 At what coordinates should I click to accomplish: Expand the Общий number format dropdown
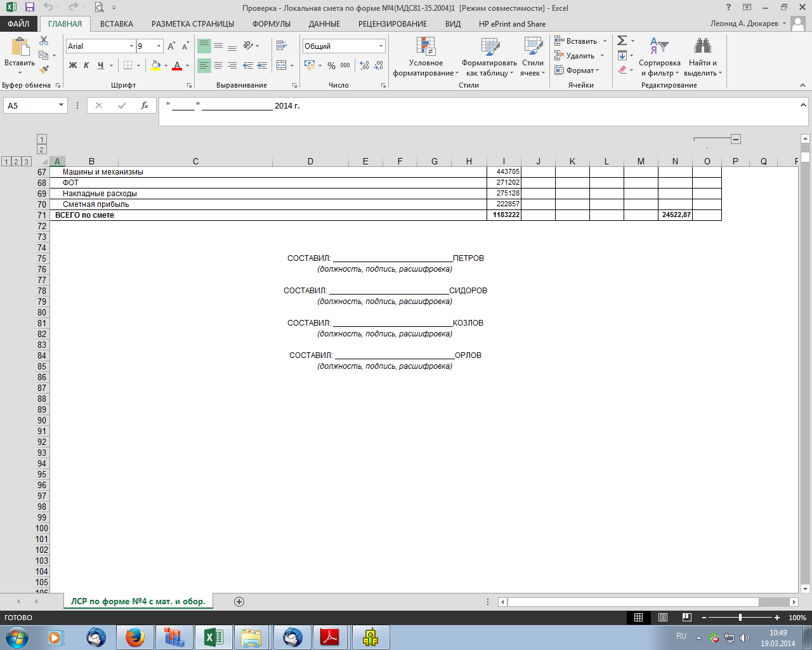[381, 46]
